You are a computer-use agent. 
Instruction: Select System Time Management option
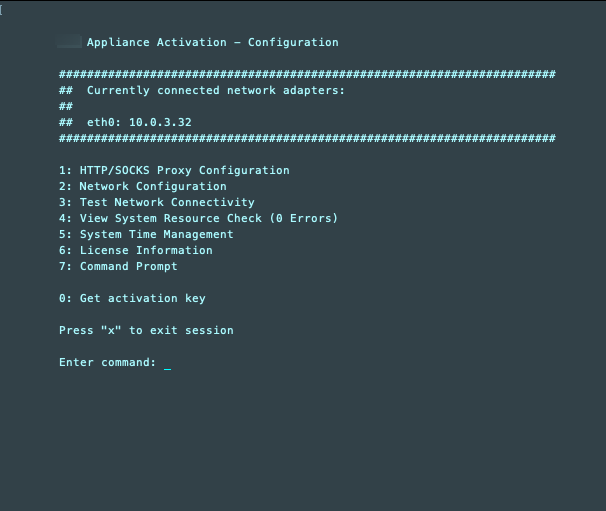click(146, 234)
